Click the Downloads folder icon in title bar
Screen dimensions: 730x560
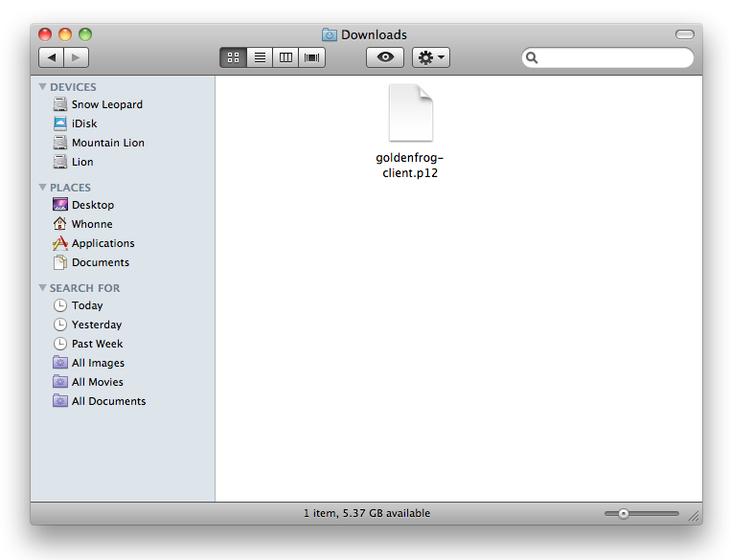click(330, 34)
